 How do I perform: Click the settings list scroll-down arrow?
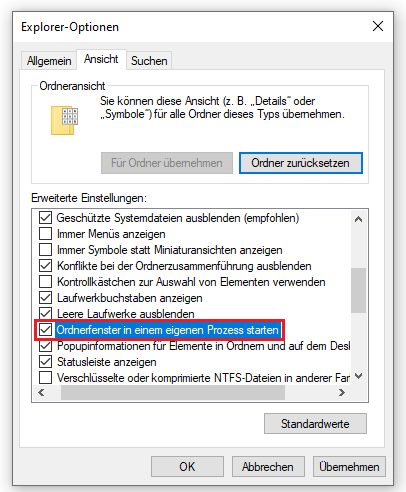coord(359,376)
